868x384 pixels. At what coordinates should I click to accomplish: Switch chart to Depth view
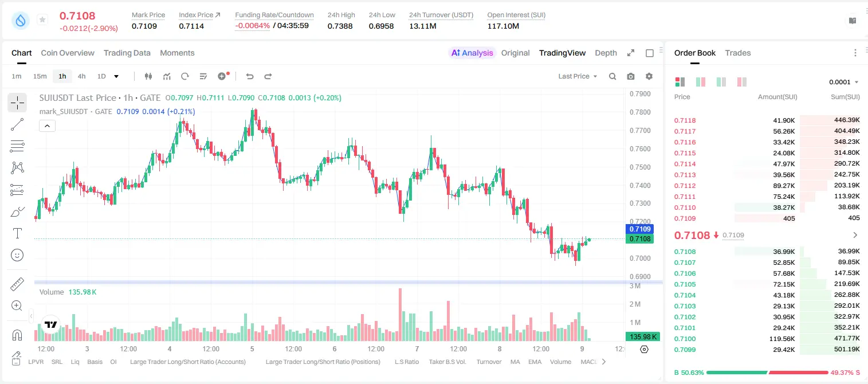[x=606, y=53]
